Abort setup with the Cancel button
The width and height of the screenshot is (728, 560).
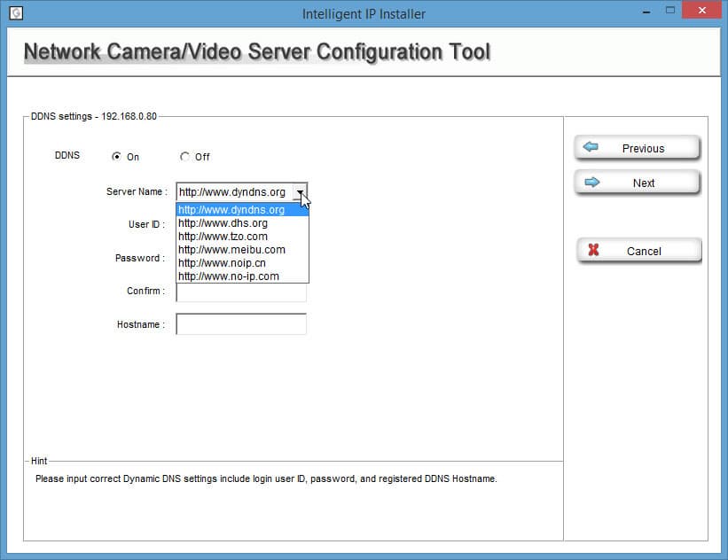coord(638,251)
